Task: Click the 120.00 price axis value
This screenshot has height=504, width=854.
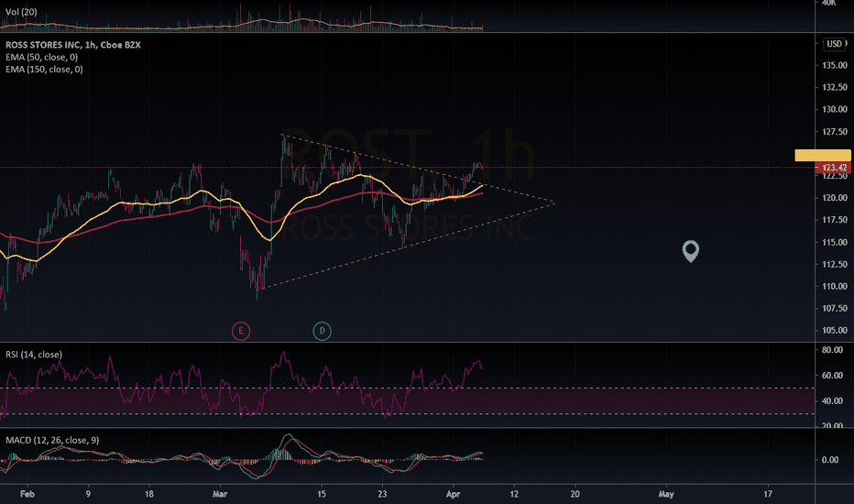Action: (835, 198)
